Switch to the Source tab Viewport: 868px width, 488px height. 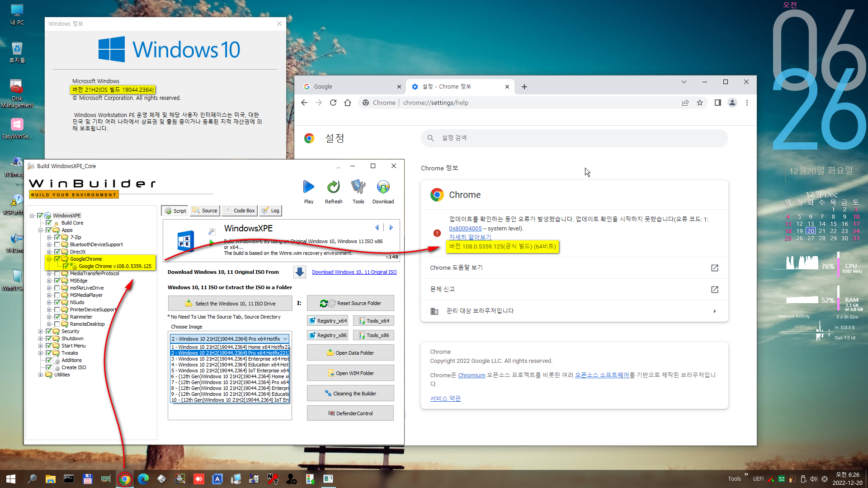tap(205, 211)
